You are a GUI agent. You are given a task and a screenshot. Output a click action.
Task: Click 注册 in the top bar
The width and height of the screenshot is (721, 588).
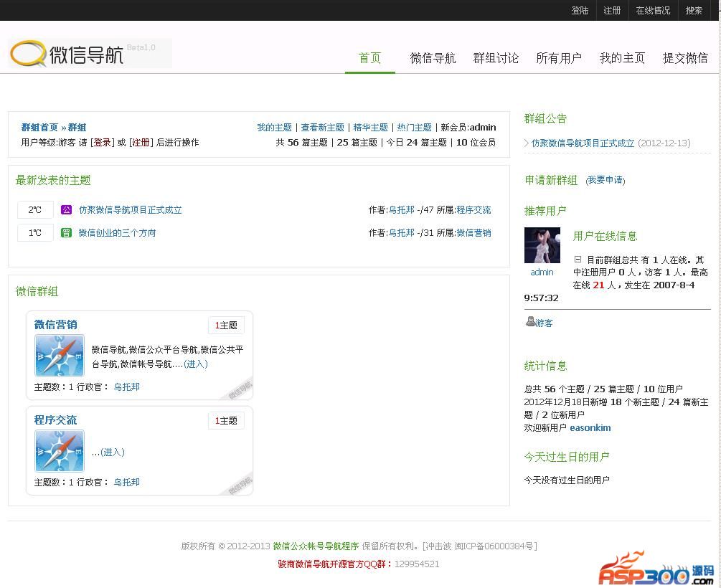point(612,11)
